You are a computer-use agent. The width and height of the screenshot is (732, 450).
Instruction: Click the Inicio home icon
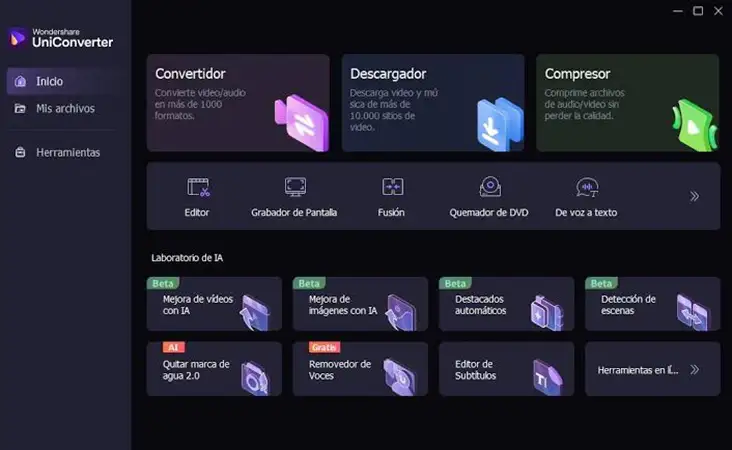pos(20,81)
